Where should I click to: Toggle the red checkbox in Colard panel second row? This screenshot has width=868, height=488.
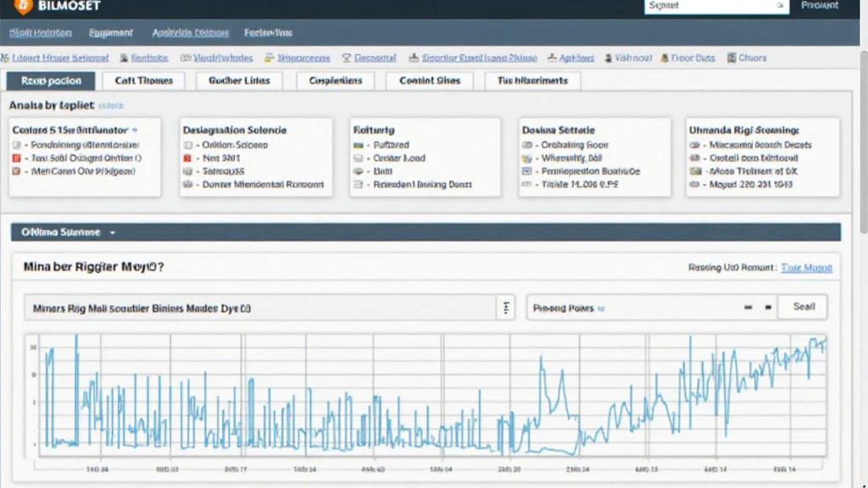pos(16,158)
